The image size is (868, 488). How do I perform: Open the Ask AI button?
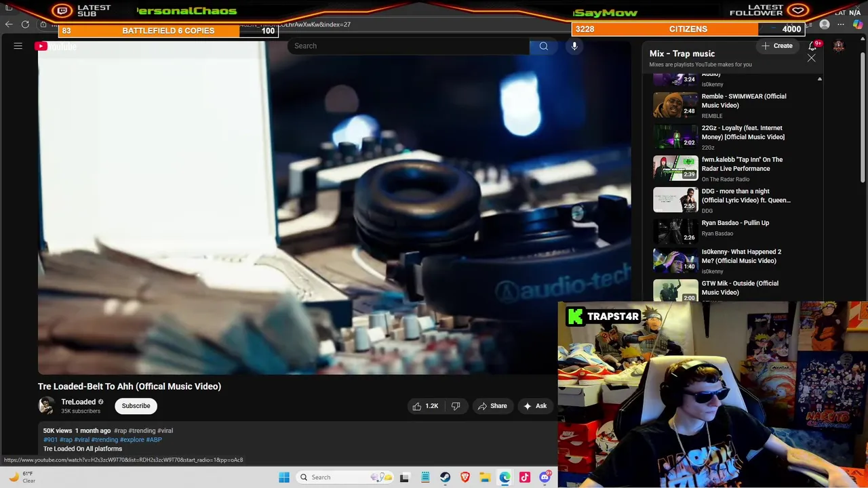[534, 406]
